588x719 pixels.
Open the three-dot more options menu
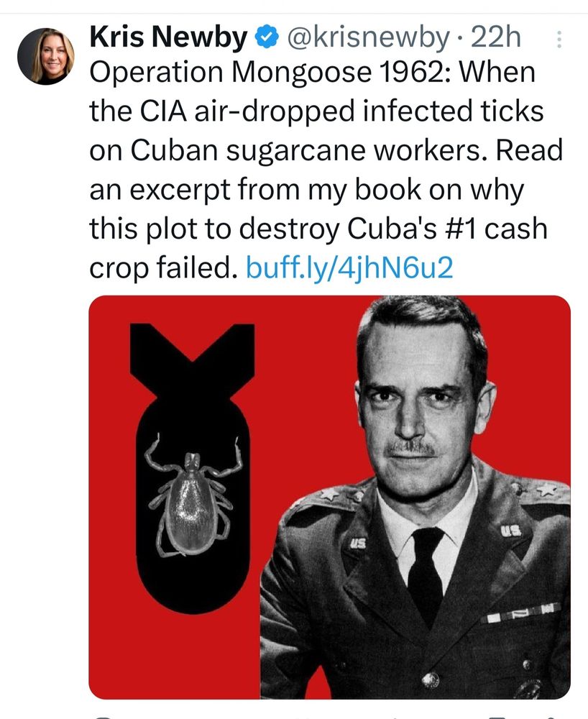[559, 40]
